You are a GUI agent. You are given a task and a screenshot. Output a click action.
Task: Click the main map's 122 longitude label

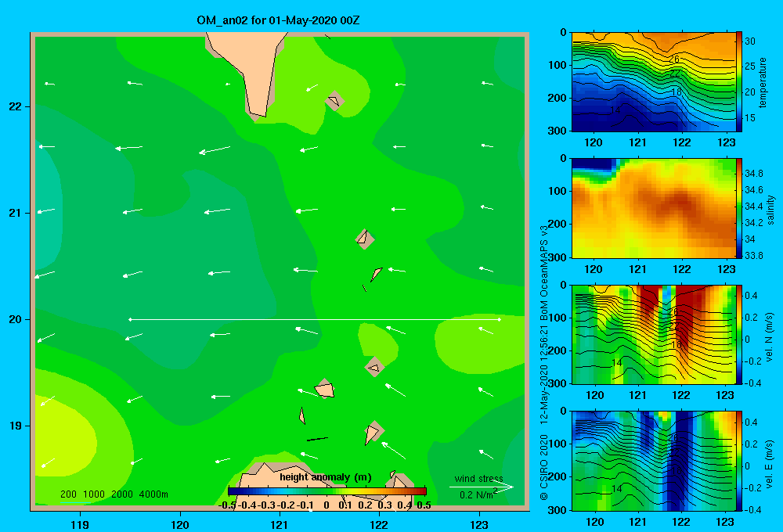pos(379,524)
